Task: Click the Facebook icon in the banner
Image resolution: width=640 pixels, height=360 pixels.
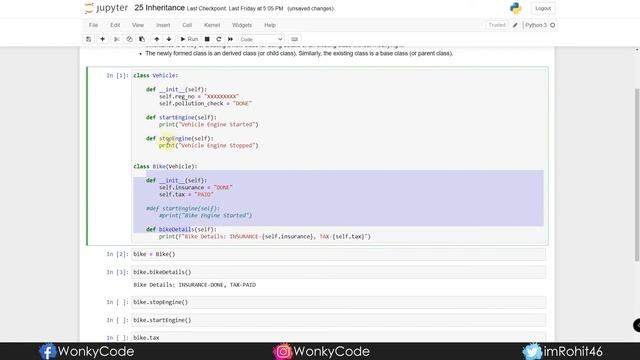Action: pos(47,351)
